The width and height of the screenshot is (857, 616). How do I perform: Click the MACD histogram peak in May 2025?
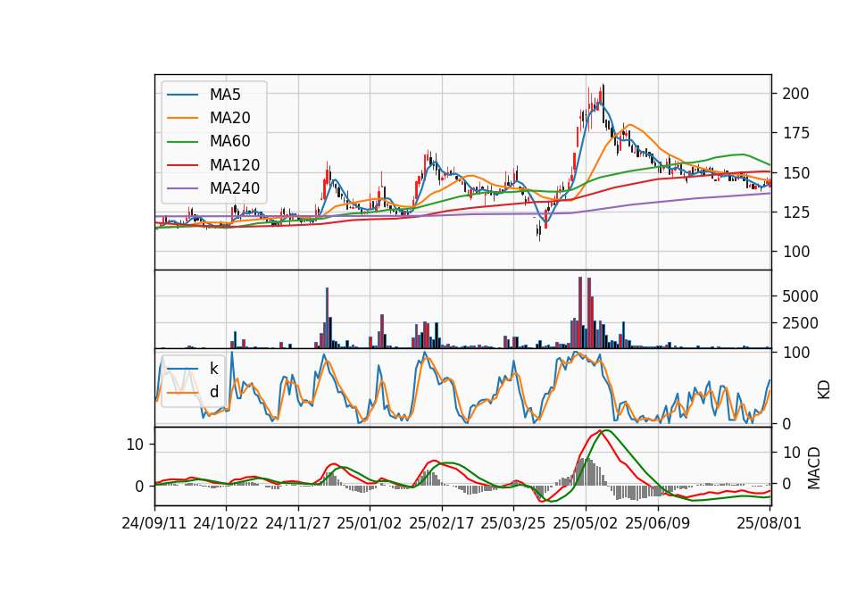(x=583, y=471)
